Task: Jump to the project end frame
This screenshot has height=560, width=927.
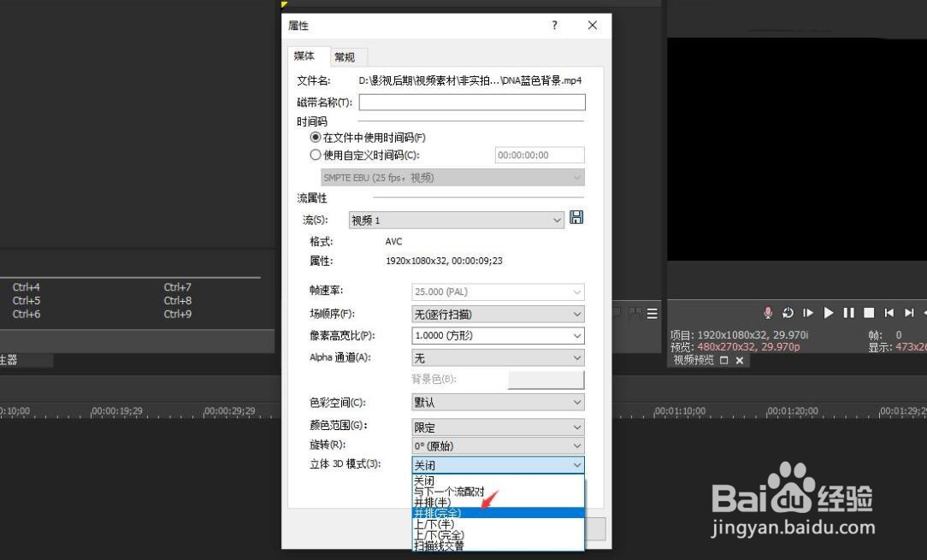Action: [909, 313]
